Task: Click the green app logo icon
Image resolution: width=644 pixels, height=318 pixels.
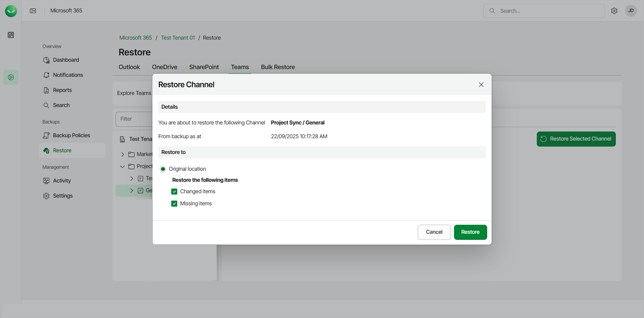Action: point(11,11)
